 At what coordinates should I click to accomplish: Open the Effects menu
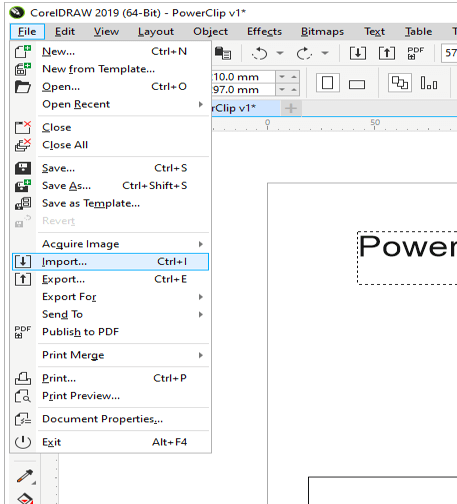click(264, 32)
